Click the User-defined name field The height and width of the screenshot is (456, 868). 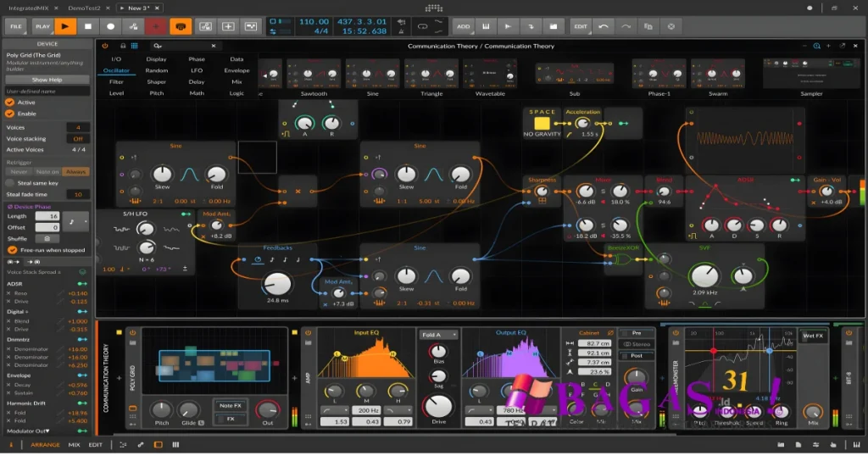pyautogui.click(x=47, y=92)
